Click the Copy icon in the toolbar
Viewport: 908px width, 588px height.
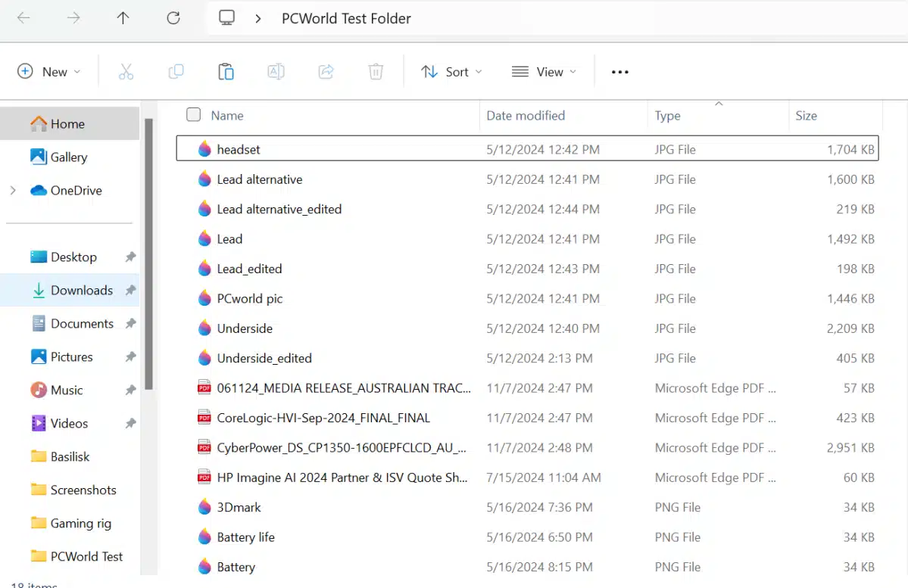[176, 71]
